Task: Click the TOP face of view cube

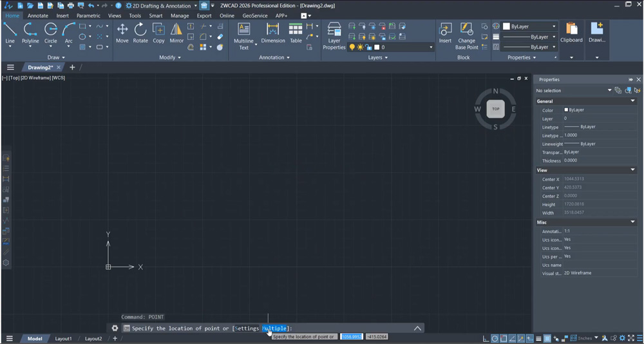Action: tap(496, 109)
